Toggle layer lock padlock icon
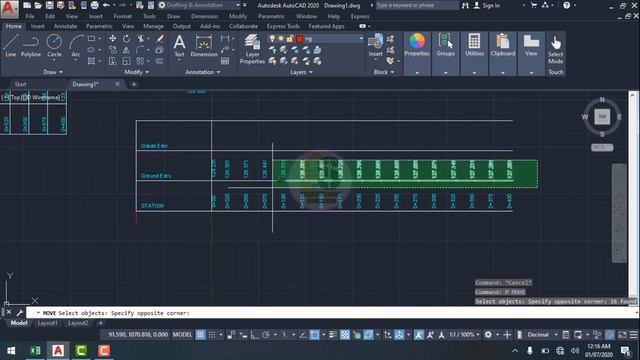Viewport: 640px width, 360px height. pyautogui.click(x=290, y=38)
